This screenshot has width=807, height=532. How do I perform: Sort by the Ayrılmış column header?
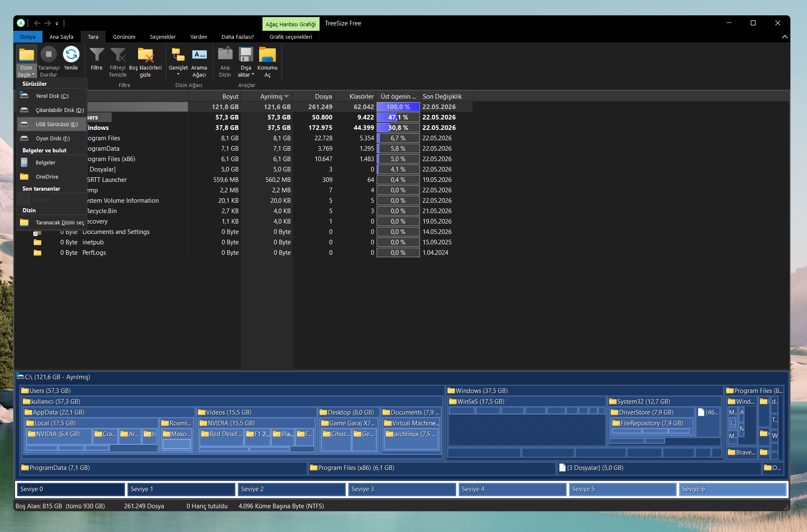(x=267, y=96)
